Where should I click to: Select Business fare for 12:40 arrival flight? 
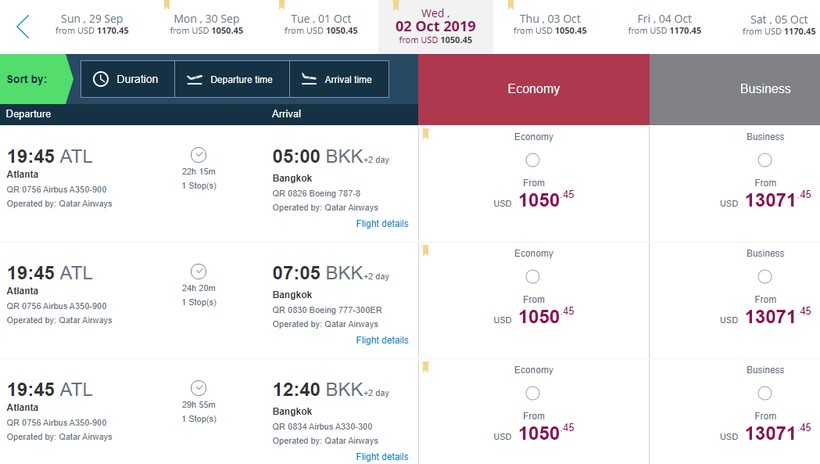click(765, 393)
